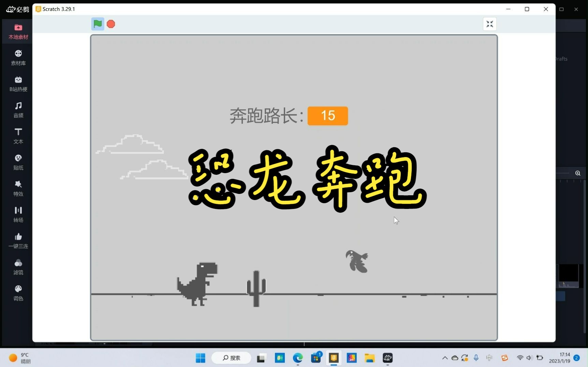Click the 奔跑路长 label text
Viewport: 588px width, 367px height.
click(x=266, y=116)
